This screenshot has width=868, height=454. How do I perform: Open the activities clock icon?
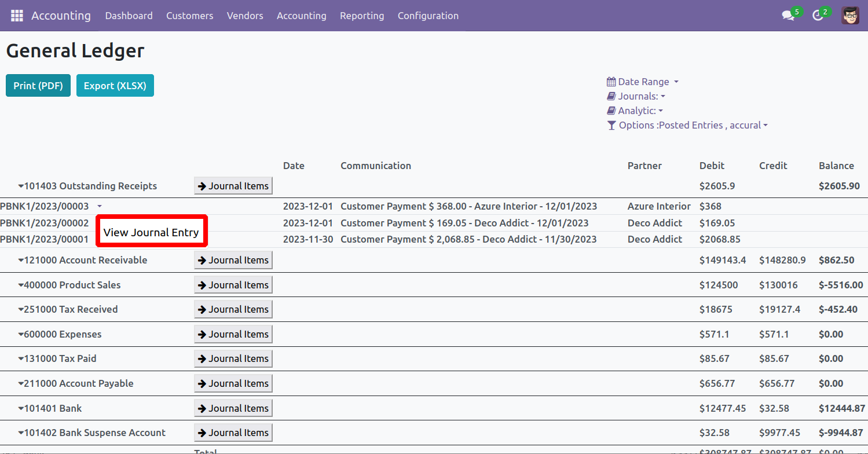tap(818, 16)
